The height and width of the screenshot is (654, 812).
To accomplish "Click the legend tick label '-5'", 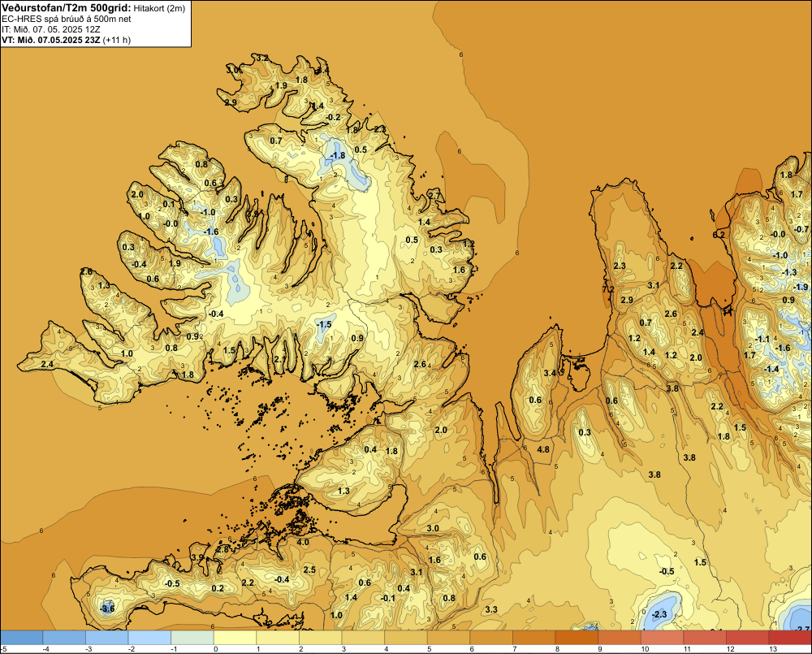I will coord(4,649).
